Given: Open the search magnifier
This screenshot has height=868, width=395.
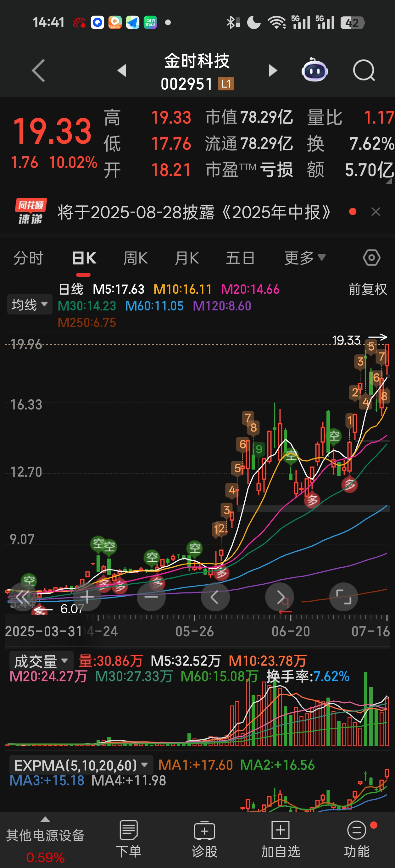Looking at the screenshot, I should pyautogui.click(x=364, y=70).
